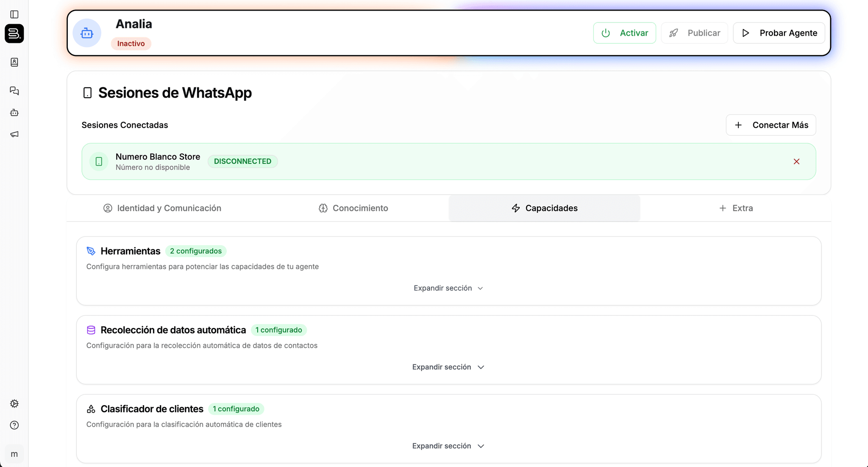Open settings gear in sidebar
The width and height of the screenshot is (868, 467).
pyautogui.click(x=14, y=403)
